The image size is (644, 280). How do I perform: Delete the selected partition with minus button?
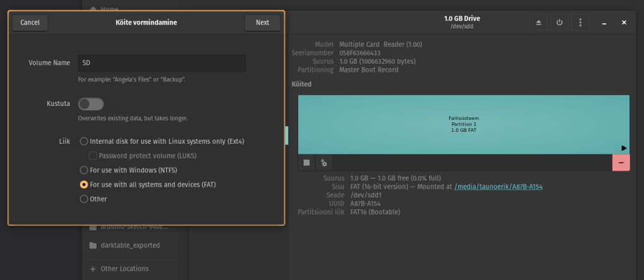click(620, 163)
